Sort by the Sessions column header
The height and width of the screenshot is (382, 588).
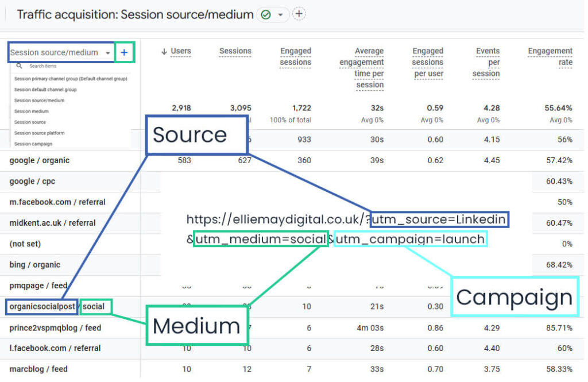[235, 51]
